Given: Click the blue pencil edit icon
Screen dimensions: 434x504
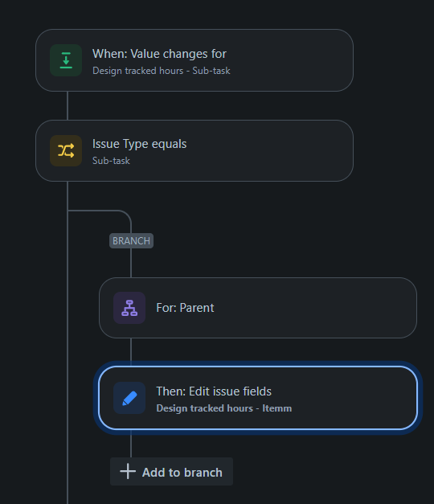Looking at the screenshot, I should [x=129, y=398].
